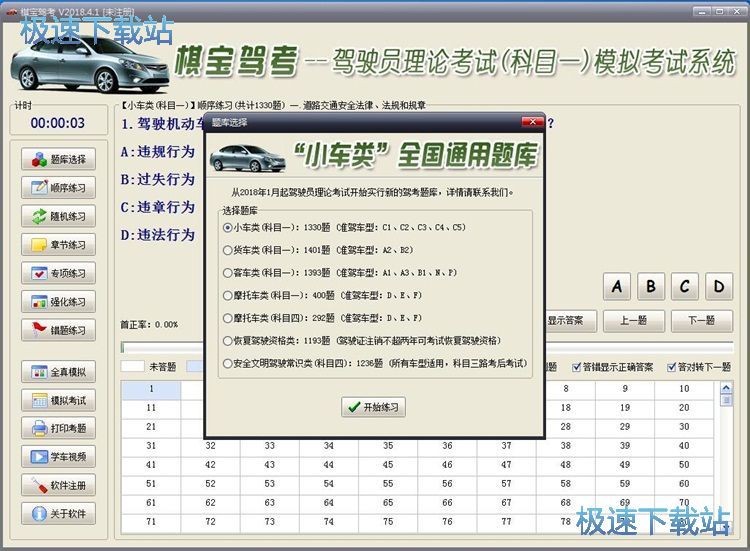Start 全真模拟 full simulation
This screenshot has height=551, width=750.
pyautogui.click(x=59, y=372)
